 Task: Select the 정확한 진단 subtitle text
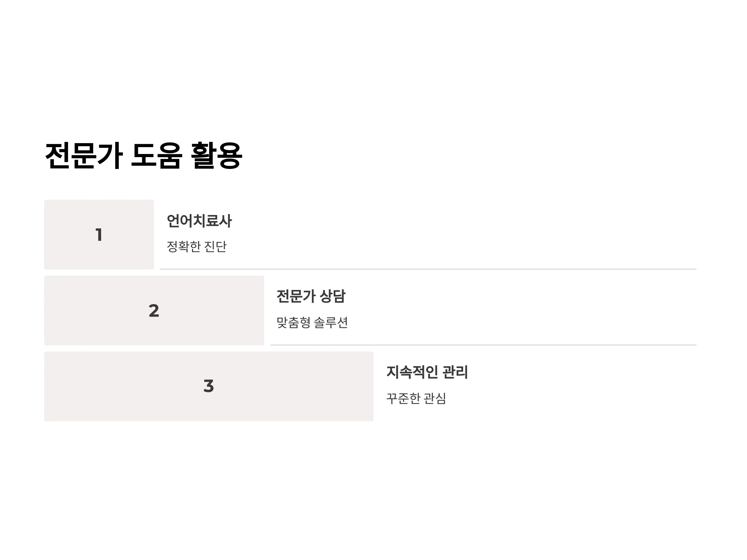pyautogui.click(x=196, y=246)
